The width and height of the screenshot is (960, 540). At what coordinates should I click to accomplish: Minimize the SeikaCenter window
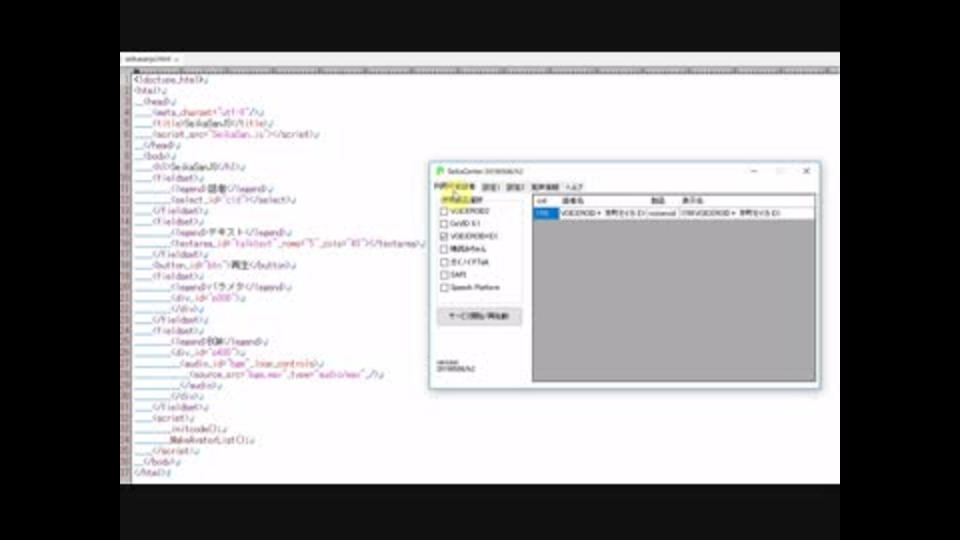(754, 171)
